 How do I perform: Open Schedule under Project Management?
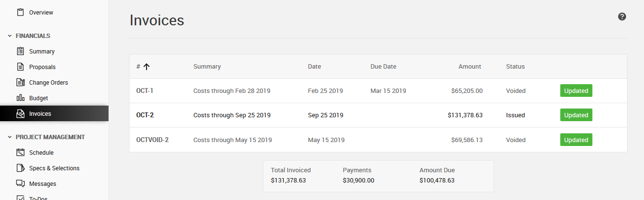point(41,152)
